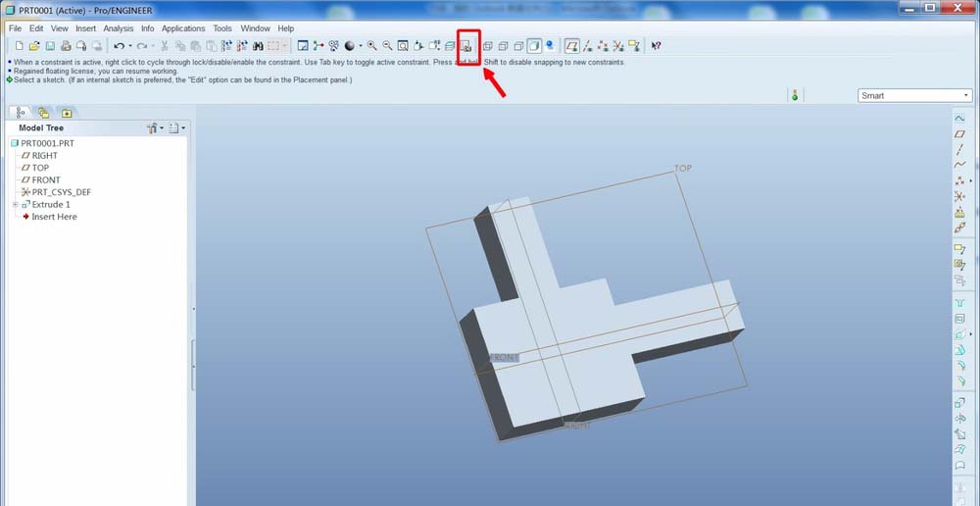Open the Model Tree Settings dropdown
The image size is (980, 506).
(176, 128)
